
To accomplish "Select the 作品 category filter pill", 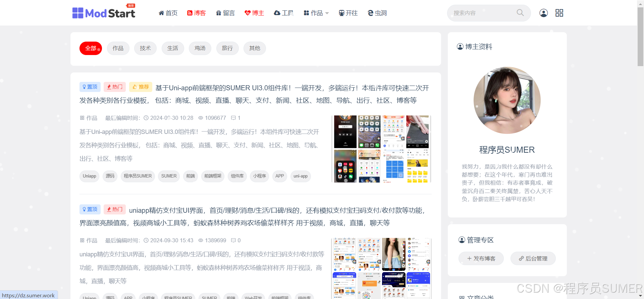I will pyautogui.click(x=118, y=48).
